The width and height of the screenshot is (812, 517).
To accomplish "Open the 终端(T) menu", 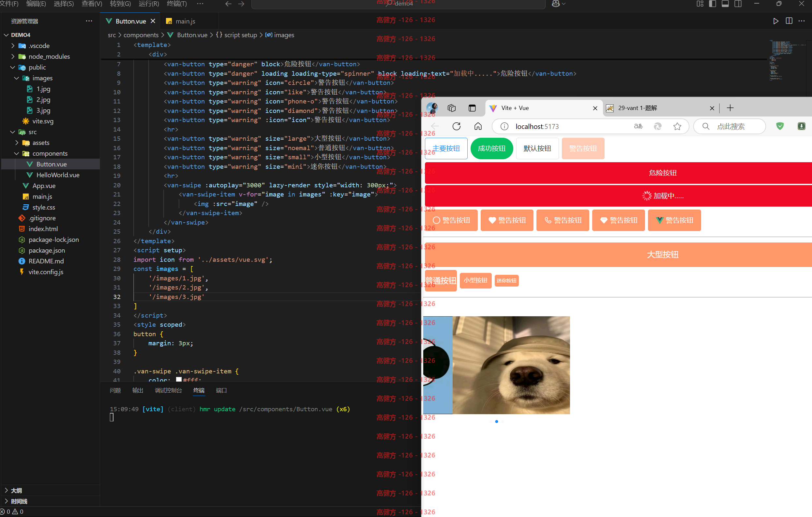I will click(x=177, y=4).
